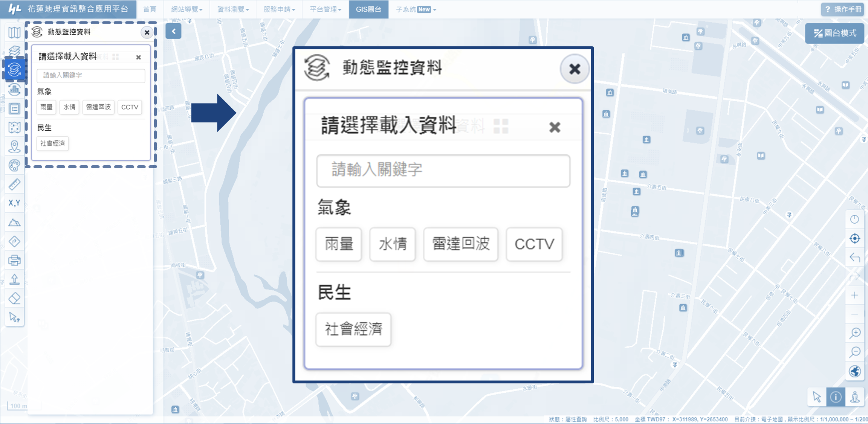Viewport: 868px width, 424px height.
Task: Toggle the attribute info query mode button
Action: click(x=836, y=397)
